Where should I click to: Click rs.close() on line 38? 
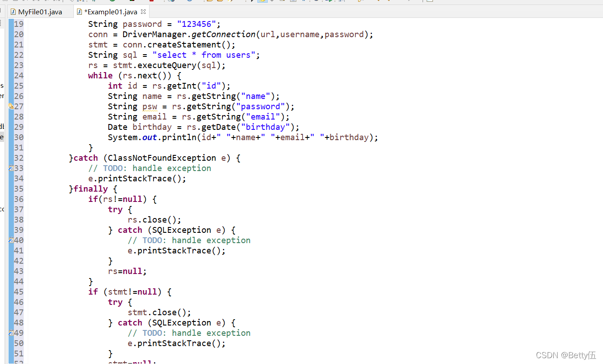coord(154,220)
